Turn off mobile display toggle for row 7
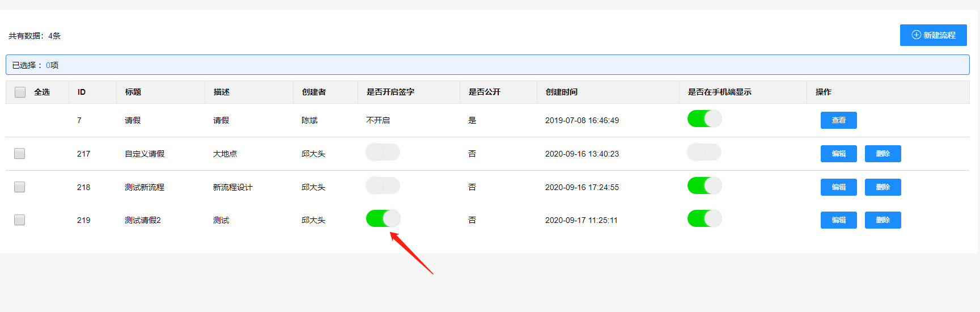The height and width of the screenshot is (312, 980). (x=704, y=119)
